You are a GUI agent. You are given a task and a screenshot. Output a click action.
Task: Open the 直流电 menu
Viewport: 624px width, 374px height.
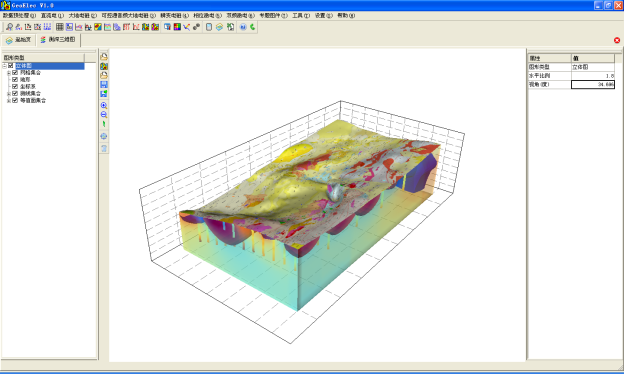point(52,16)
